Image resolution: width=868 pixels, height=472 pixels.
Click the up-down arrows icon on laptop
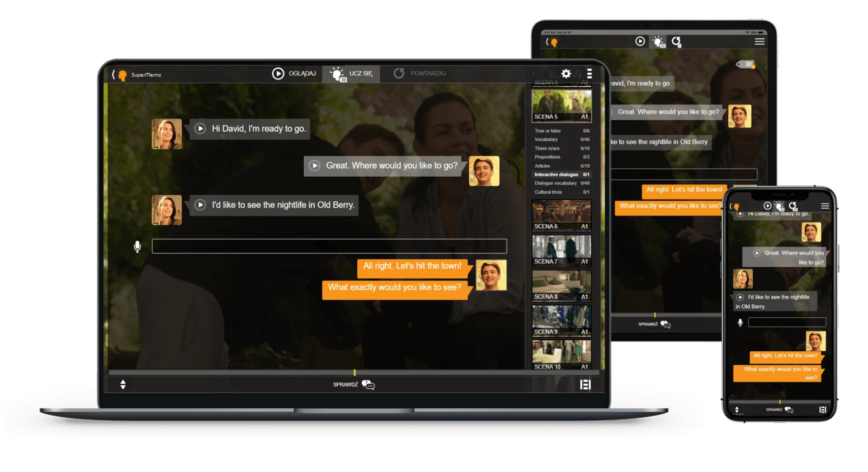pyautogui.click(x=123, y=385)
